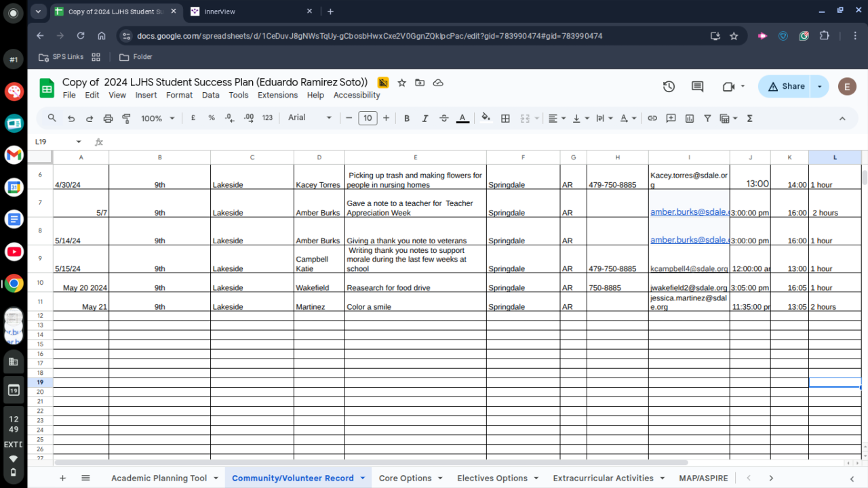Click the Print icon in toolbar

pyautogui.click(x=108, y=118)
